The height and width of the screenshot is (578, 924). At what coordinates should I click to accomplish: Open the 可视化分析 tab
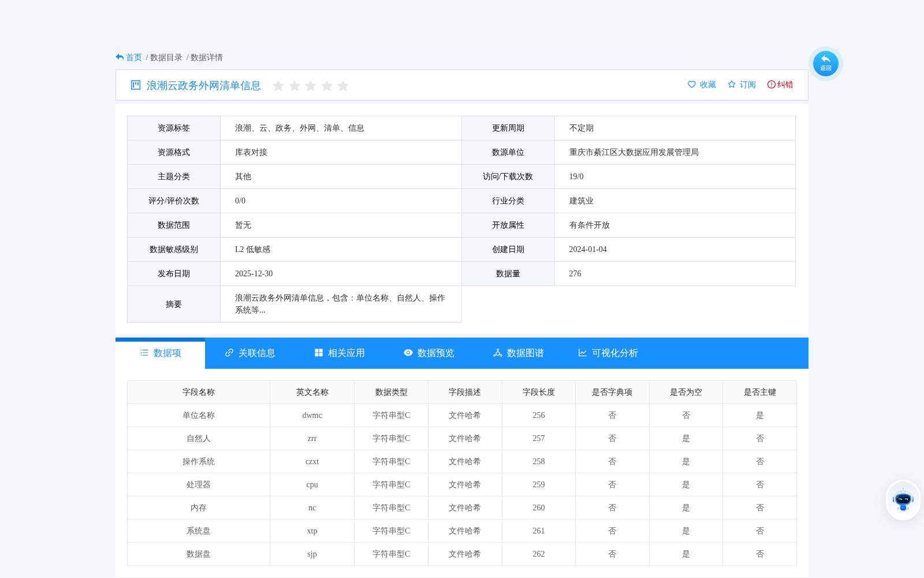[608, 353]
